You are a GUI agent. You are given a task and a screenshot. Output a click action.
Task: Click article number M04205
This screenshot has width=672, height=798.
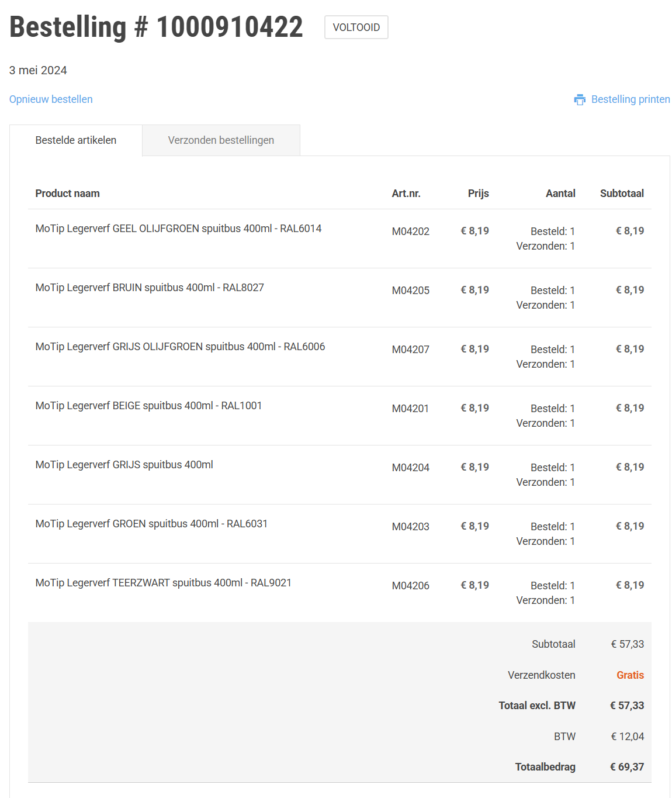tap(411, 291)
